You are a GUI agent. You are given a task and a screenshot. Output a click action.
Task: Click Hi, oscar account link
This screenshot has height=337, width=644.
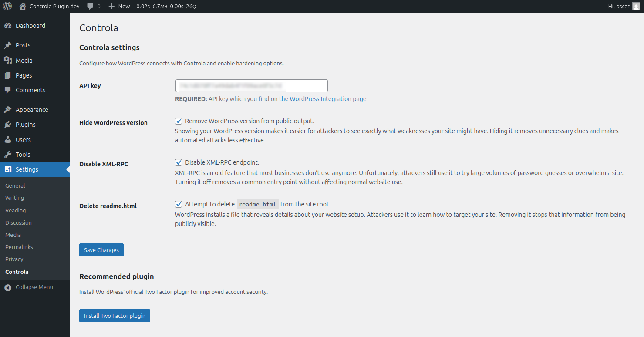[x=619, y=6]
